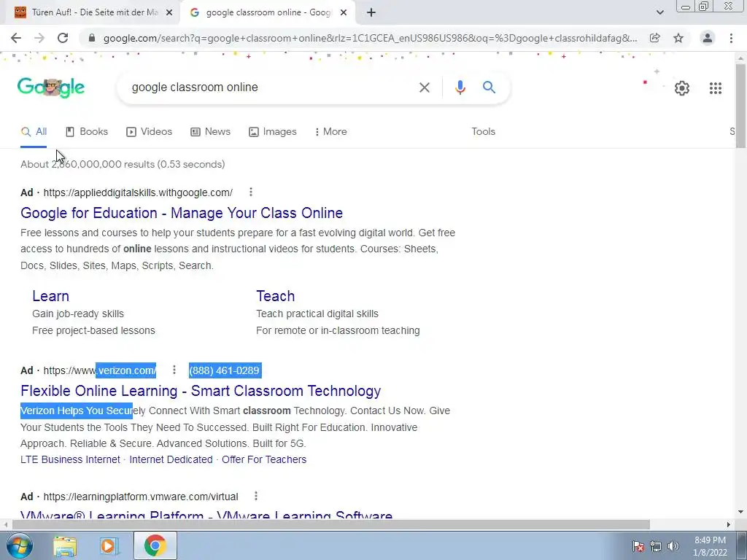Switch to the Books tab
The image size is (747, 560).
click(x=87, y=132)
